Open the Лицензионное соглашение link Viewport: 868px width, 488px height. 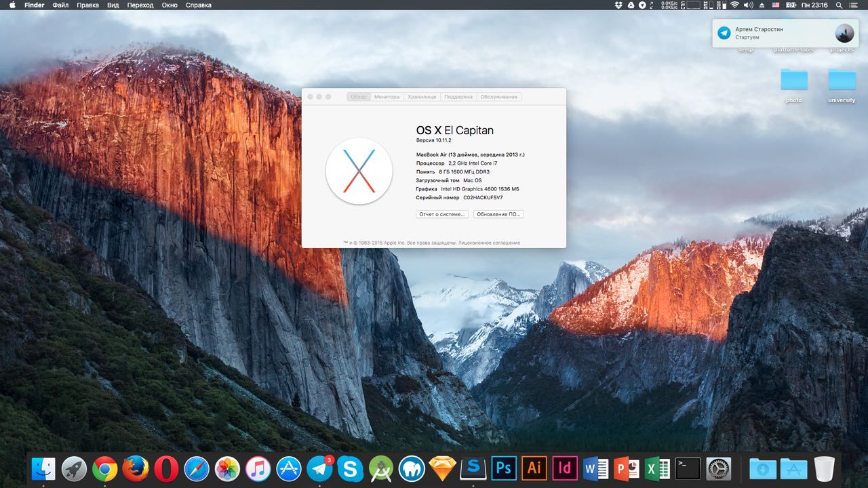pos(490,243)
